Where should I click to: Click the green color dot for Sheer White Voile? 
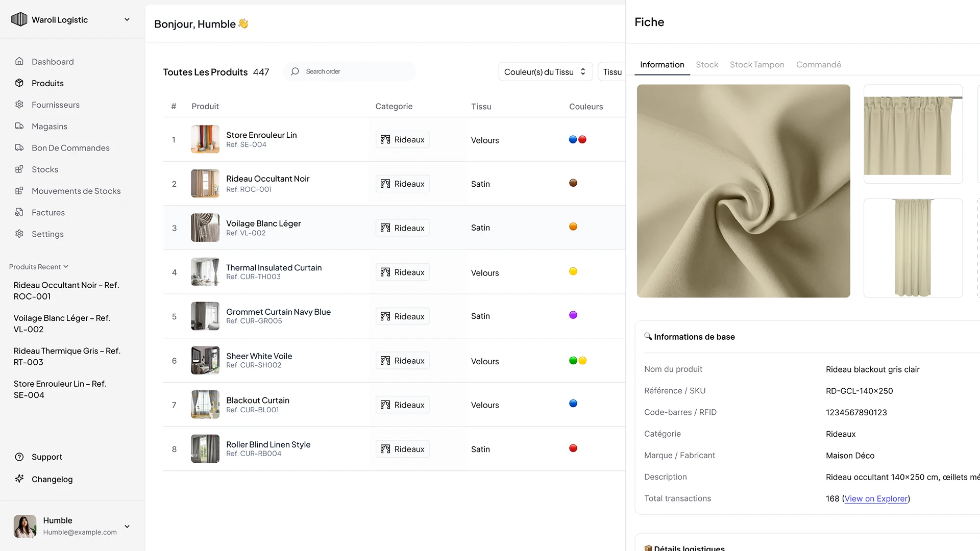tap(573, 360)
